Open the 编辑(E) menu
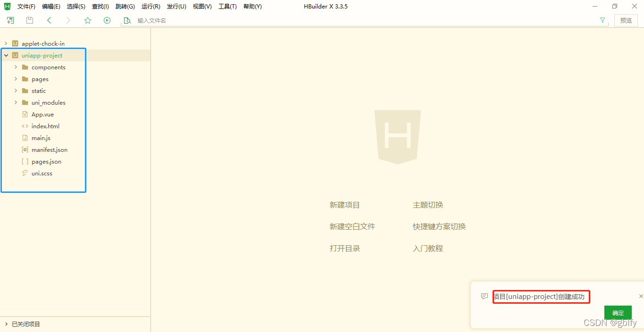The width and height of the screenshot is (644, 332). point(51,7)
